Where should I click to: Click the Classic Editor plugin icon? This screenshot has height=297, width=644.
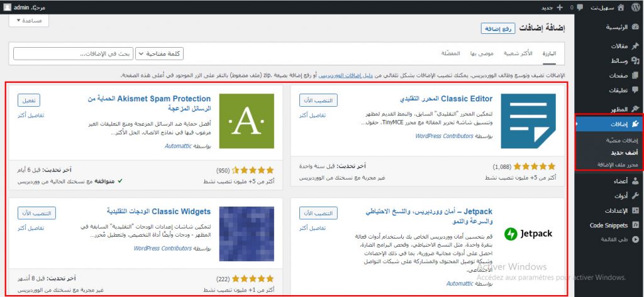528,121
